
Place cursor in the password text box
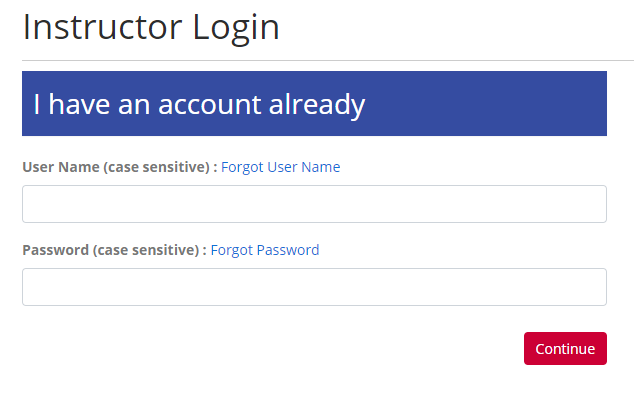point(314,287)
